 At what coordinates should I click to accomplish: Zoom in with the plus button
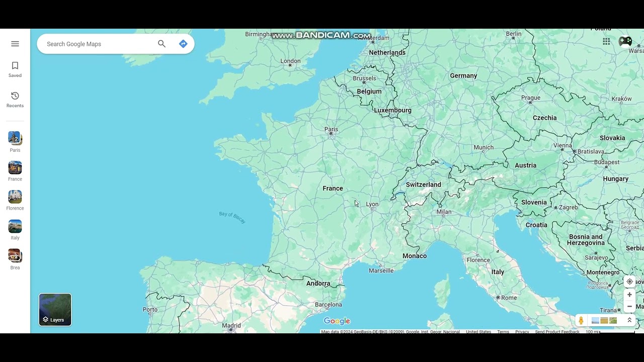pos(629,295)
